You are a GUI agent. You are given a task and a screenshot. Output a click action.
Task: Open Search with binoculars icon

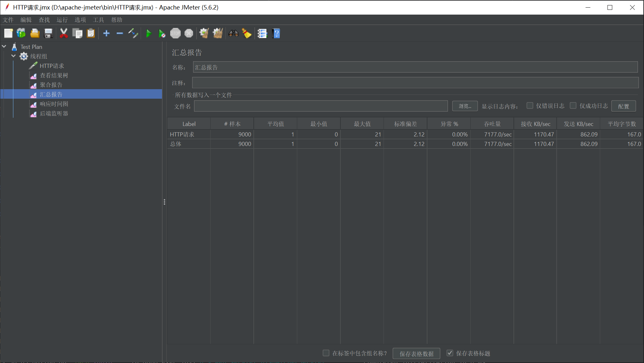coord(233,33)
